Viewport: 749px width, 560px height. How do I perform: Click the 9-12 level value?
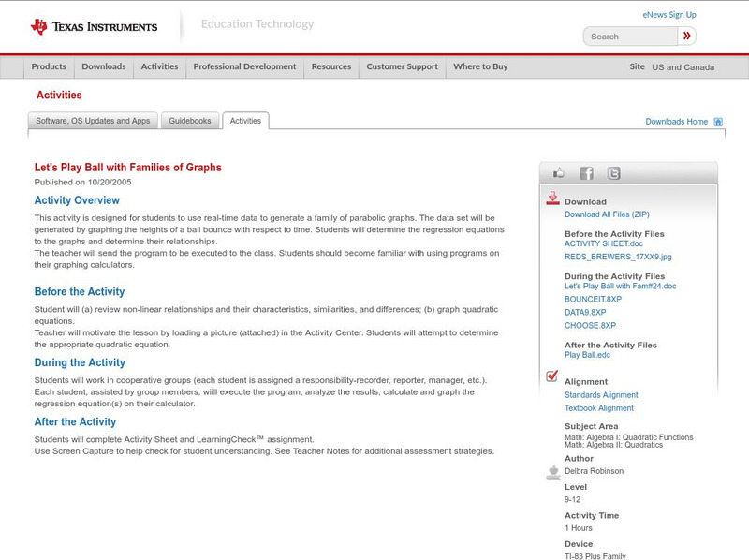coord(572,500)
